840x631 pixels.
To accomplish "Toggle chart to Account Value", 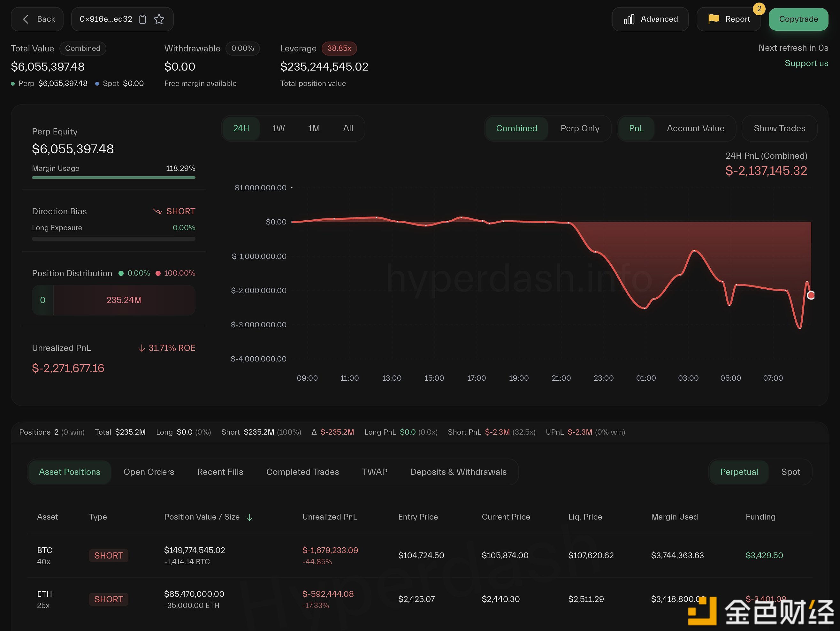I will (x=695, y=128).
